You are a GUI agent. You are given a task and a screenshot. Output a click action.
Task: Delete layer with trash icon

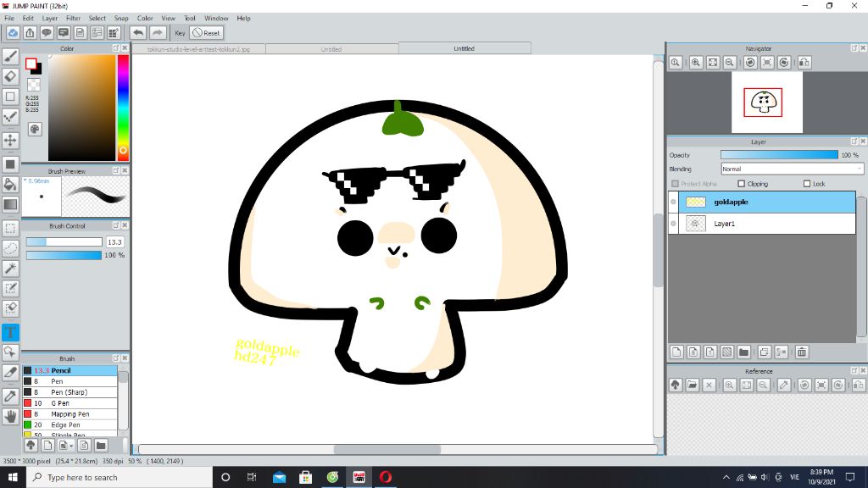(x=802, y=352)
